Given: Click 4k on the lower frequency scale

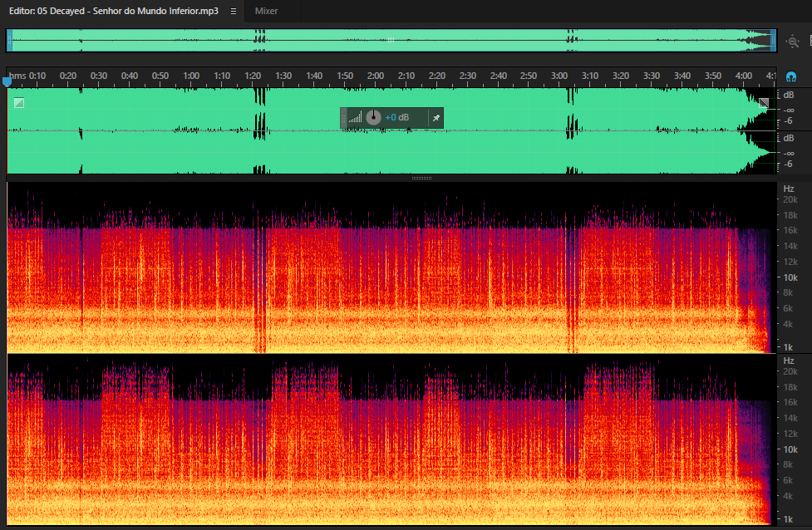Looking at the screenshot, I should click(x=788, y=496).
